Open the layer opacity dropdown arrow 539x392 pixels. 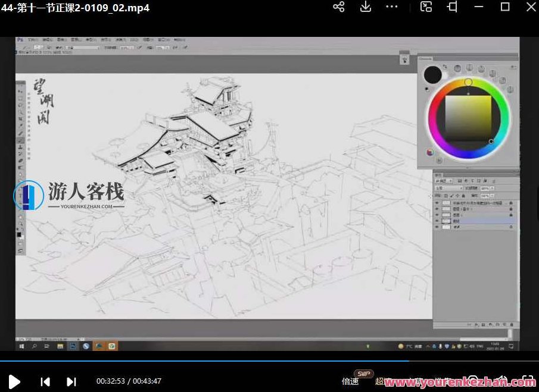492,188
